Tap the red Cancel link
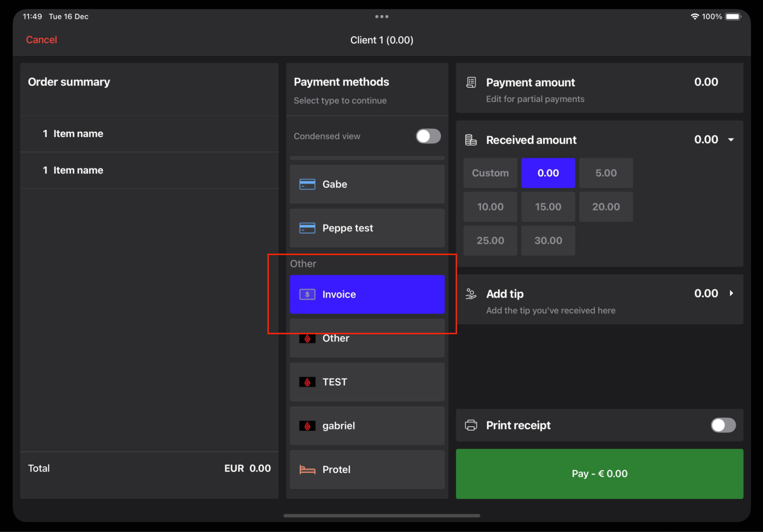The image size is (763, 532). coord(41,40)
